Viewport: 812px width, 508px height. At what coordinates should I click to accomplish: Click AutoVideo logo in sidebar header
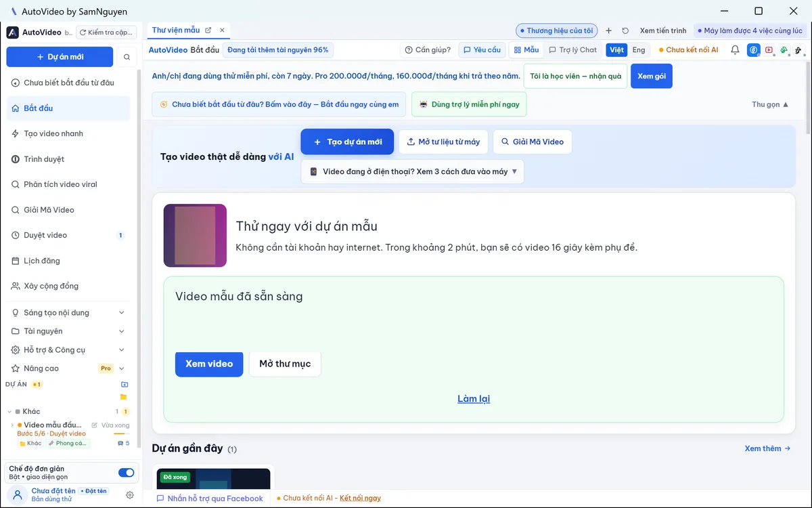[13, 32]
